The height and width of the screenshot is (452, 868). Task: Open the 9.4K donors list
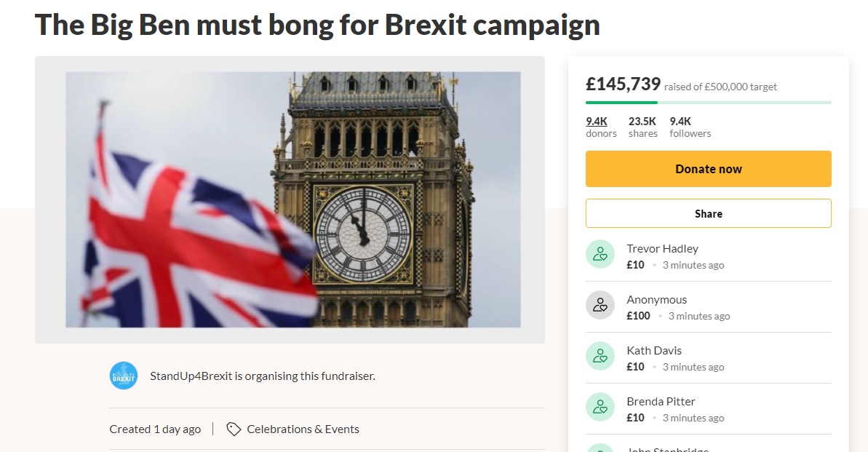(x=597, y=122)
